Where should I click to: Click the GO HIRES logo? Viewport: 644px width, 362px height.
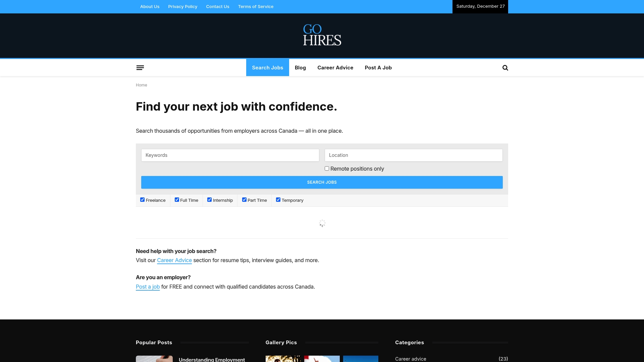(x=322, y=35)
